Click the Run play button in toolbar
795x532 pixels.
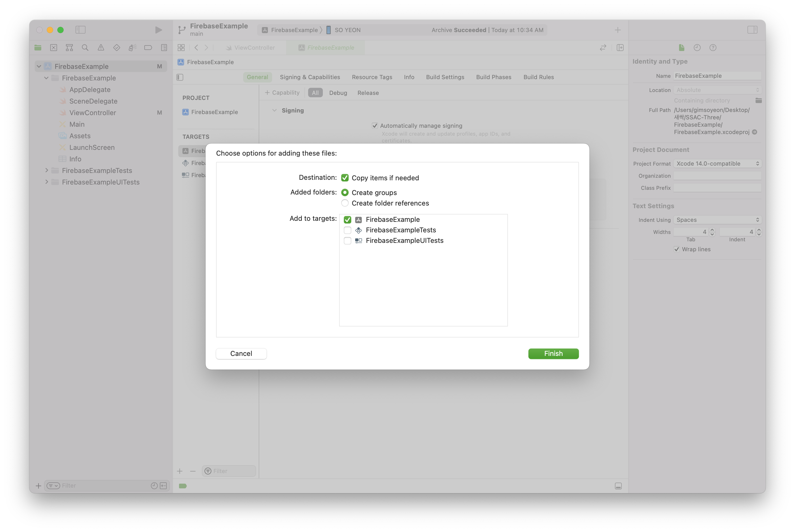[158, 30]
